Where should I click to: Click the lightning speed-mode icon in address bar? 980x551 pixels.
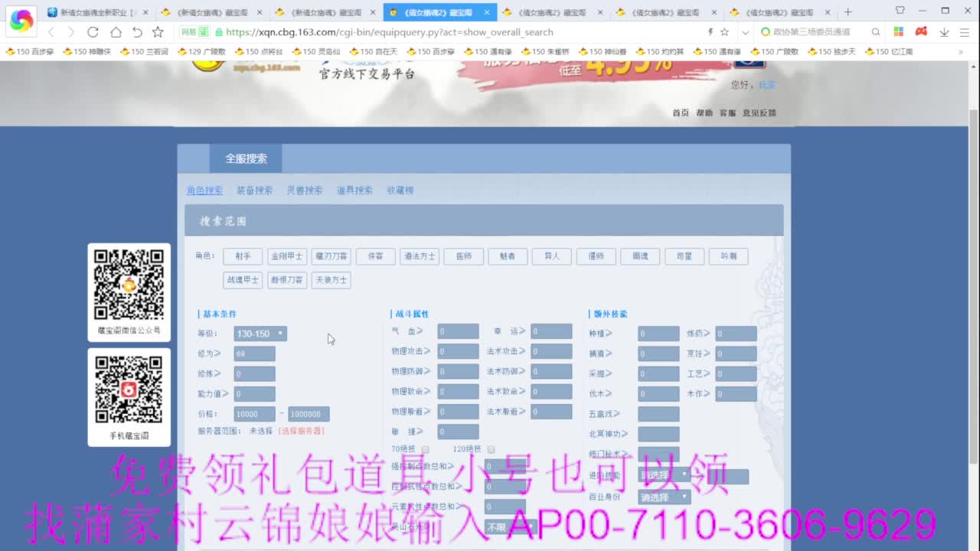coord(710,32)
